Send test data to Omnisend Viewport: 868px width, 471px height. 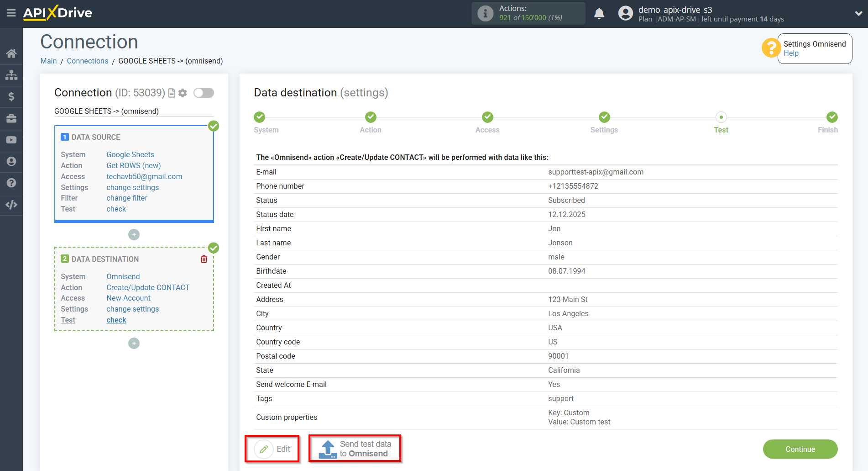tap(355, 449)
